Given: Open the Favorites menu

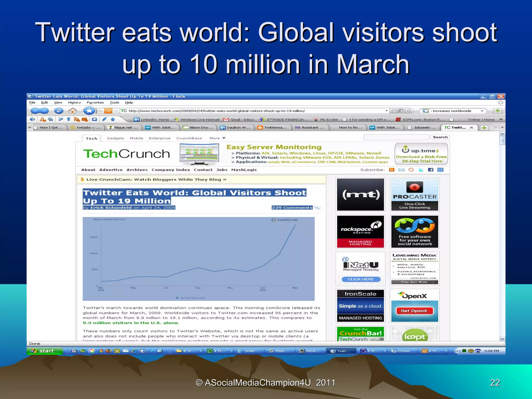Looking at the screenshot, I should (x=95, y=103).
